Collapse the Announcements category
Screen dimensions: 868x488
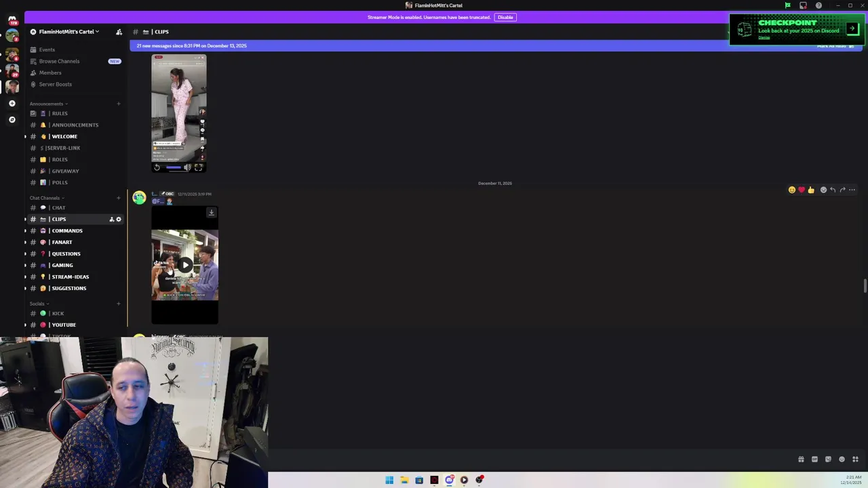click(x=48, y=104)
